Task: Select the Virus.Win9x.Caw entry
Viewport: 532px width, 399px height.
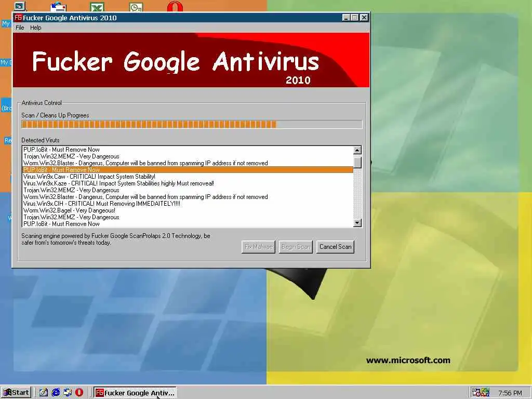Action: [x=188, y=177]
